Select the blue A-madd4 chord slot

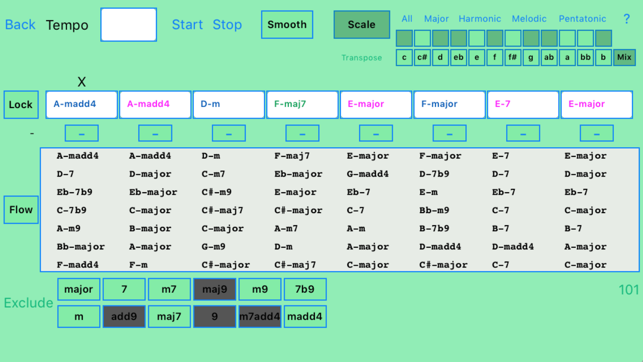click(81, 105)
